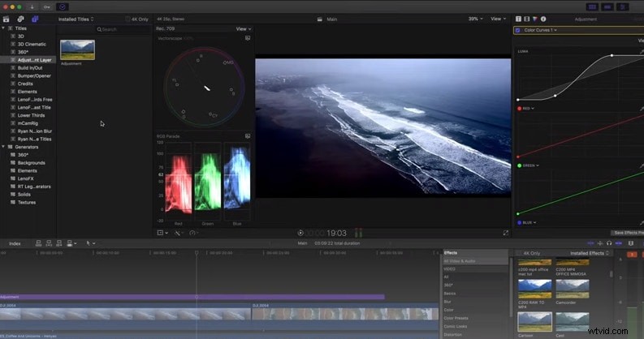Click the Append clip icon
Screen dimensions: 644x339
(x=59, y=243)
